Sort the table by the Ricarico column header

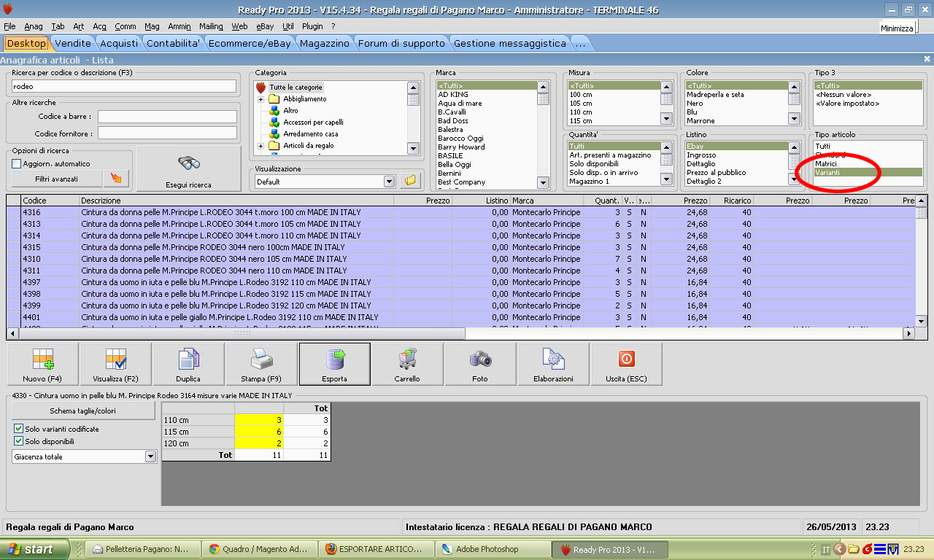[731, 201]
